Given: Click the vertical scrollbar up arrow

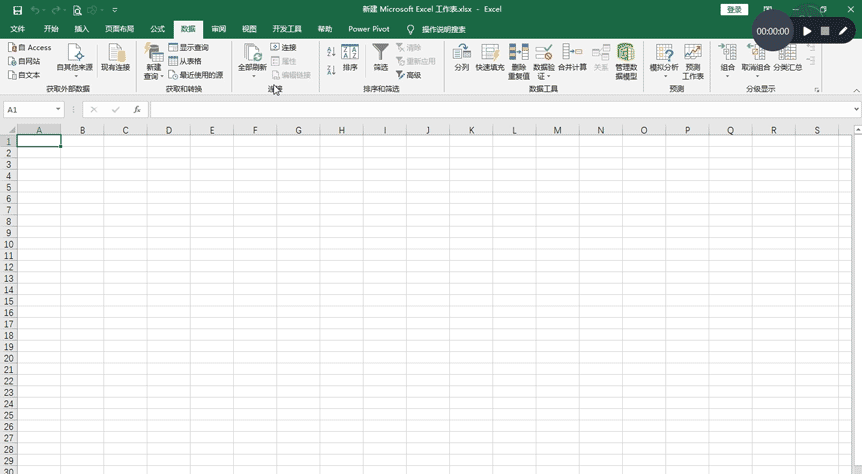Looking at the screenshot, I should click(x=858, y=130).
